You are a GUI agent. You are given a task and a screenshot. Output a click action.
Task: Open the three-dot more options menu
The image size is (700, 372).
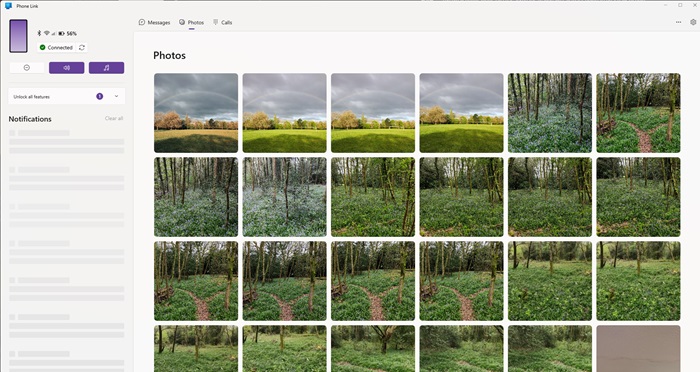678,22
